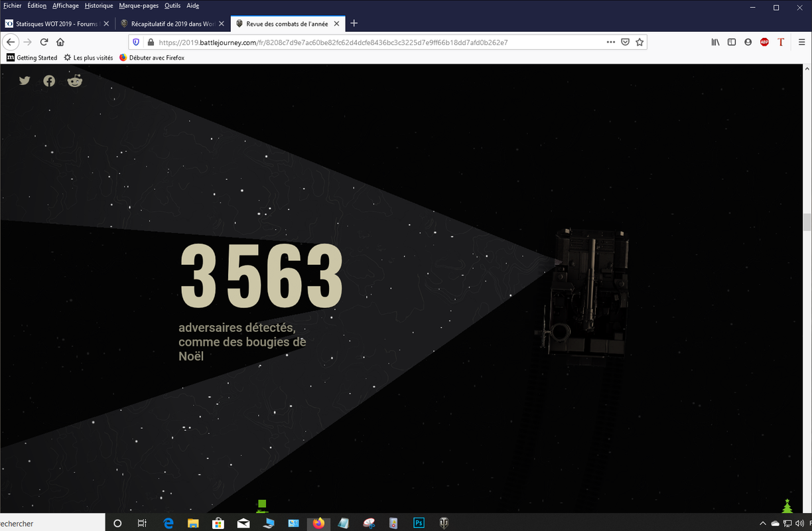812x531 pixels.
Task: Click the red T extension icon
Action: 781,42
